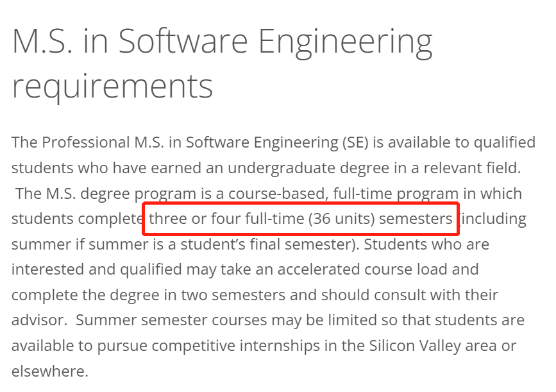Click the "M.S. in Software Engineering" heading line
The width and height of the screenshot is (556, 392).
222,42
